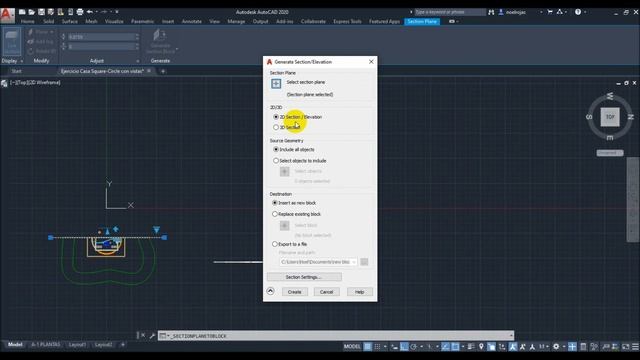This screenshot has width=640, height=360.
Task: Toggle the grid display status icon
Action: pos(368,347)
